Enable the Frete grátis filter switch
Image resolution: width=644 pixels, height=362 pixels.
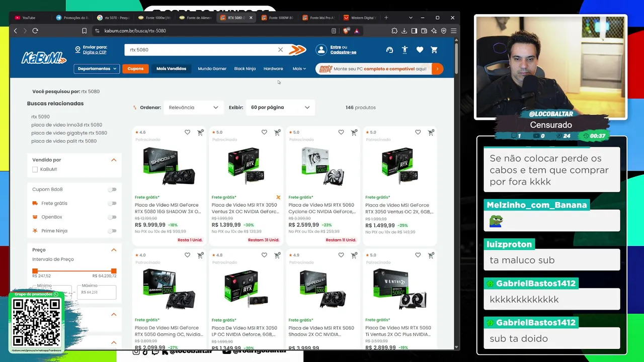click(x=112, y=203)
